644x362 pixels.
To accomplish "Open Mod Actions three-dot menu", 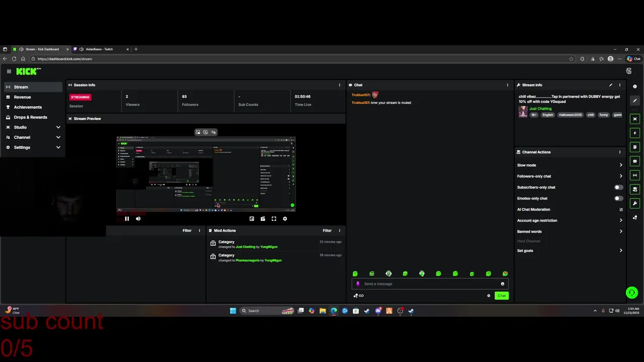I will (x=340, y=230).
